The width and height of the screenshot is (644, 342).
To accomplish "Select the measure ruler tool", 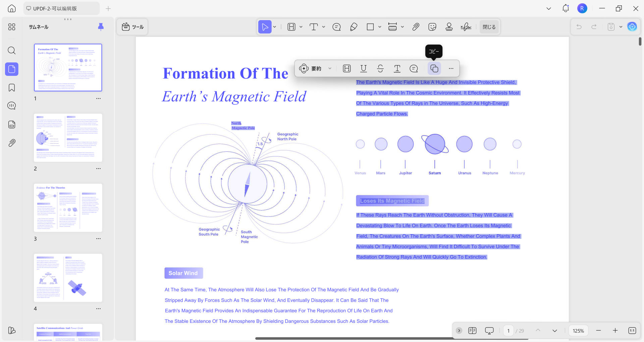I will tap(392, 27).
